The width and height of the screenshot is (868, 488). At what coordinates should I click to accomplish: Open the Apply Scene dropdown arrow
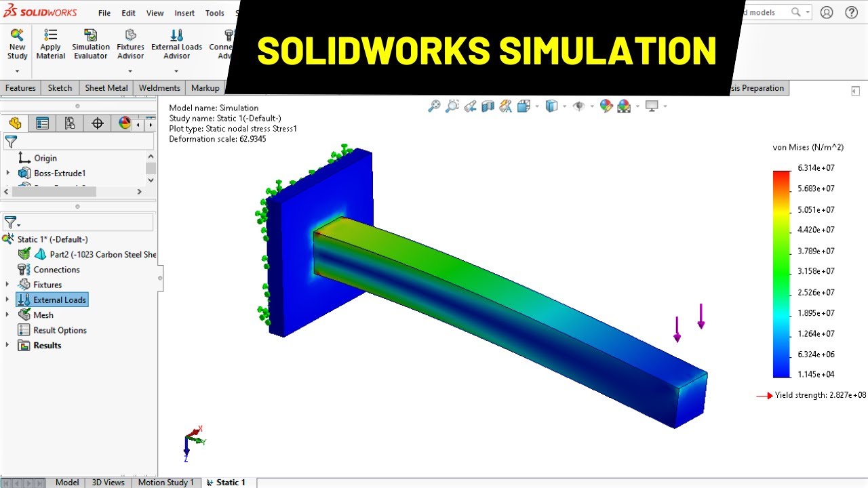(x=637, y=106)
